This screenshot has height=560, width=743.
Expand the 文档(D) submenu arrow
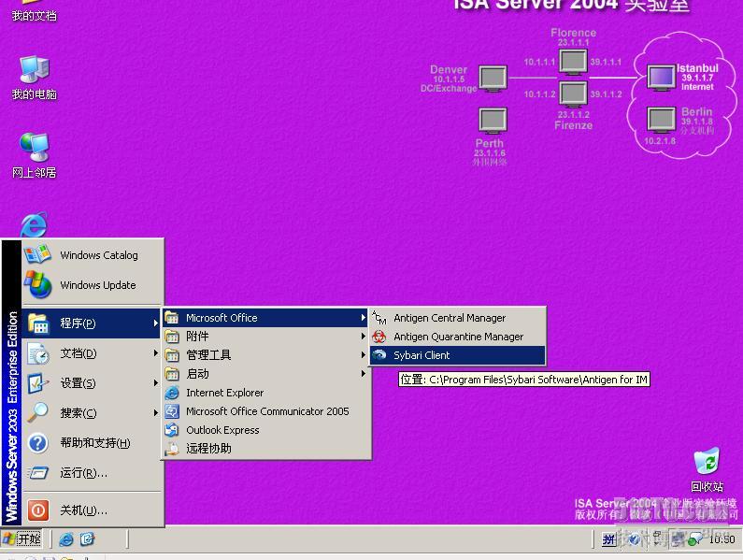(x=155, y=353)
